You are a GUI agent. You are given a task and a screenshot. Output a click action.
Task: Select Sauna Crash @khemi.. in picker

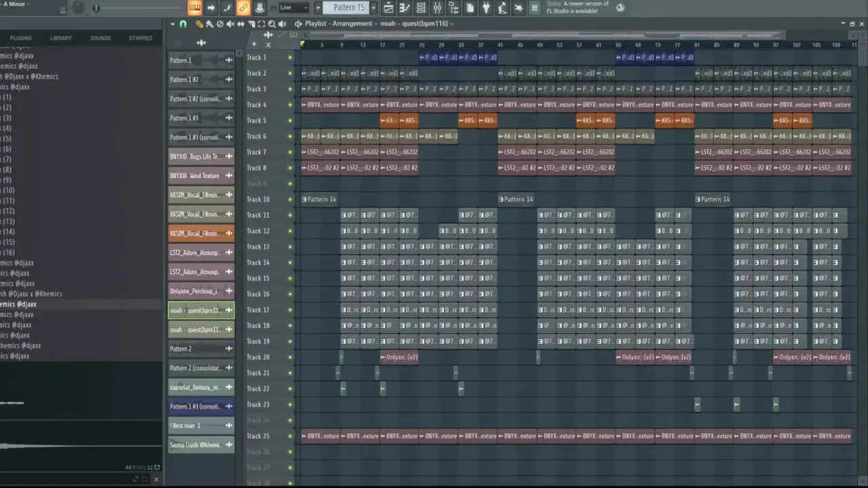[x=201, y=445]
